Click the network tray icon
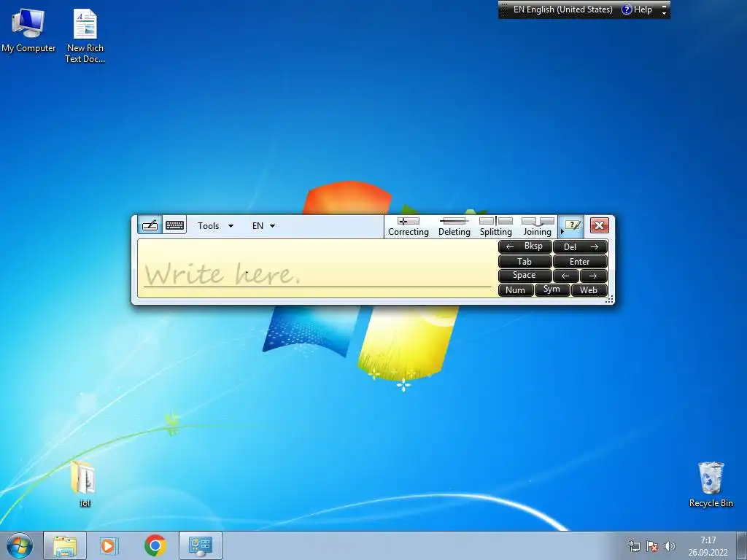The width and height of the screenshot is (747, 560). tap(634, 546)
